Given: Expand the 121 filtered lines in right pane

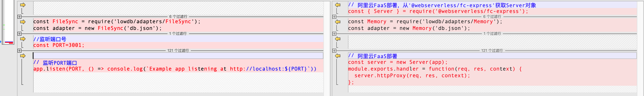Looking at the screenshot, I should point(334,51).
